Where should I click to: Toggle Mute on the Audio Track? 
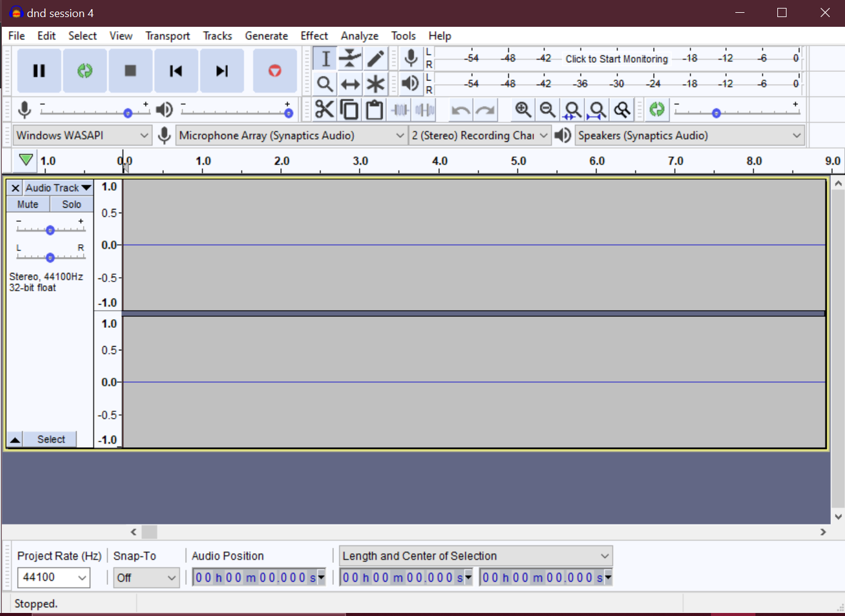tap(28, 204)
